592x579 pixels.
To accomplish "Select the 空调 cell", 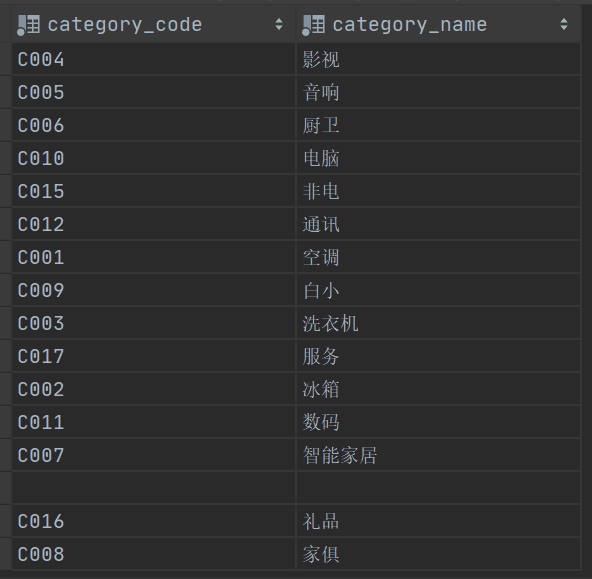I will tap(438, 257).
